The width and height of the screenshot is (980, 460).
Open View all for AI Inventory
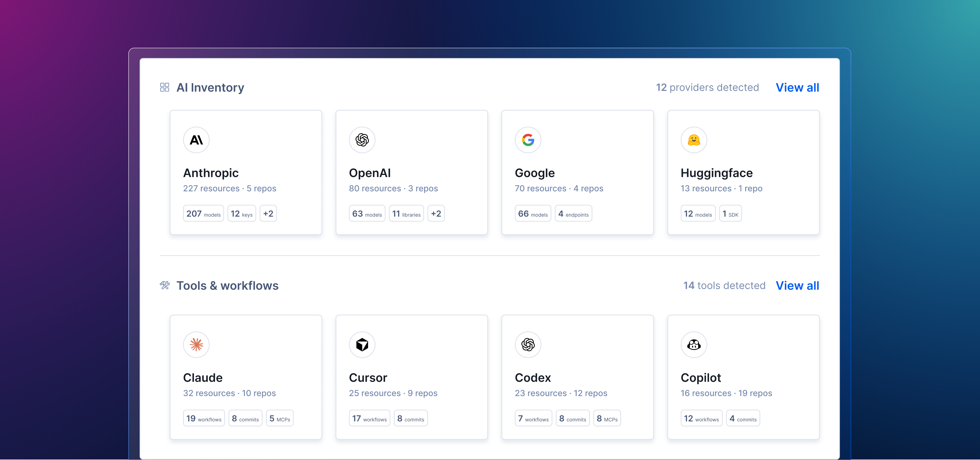tap(797, 87)
